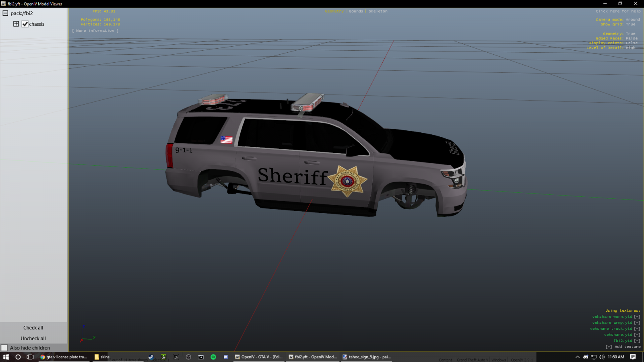Image resolution: width=644 pixels, height=362 pixels.
Task: Open the Windows Start menu
Action: coord(6,357)
